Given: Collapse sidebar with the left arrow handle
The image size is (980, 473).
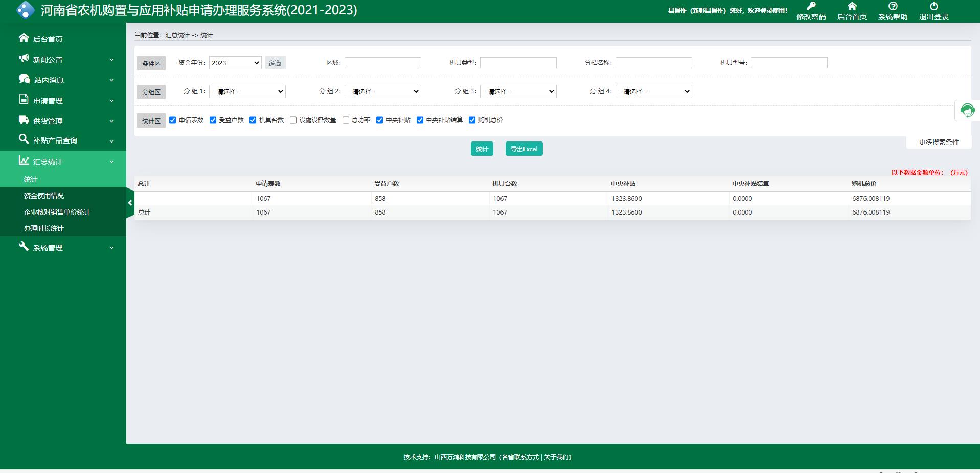Looking at the screenshot, I should pyautogui.click(x=130, y=203).
